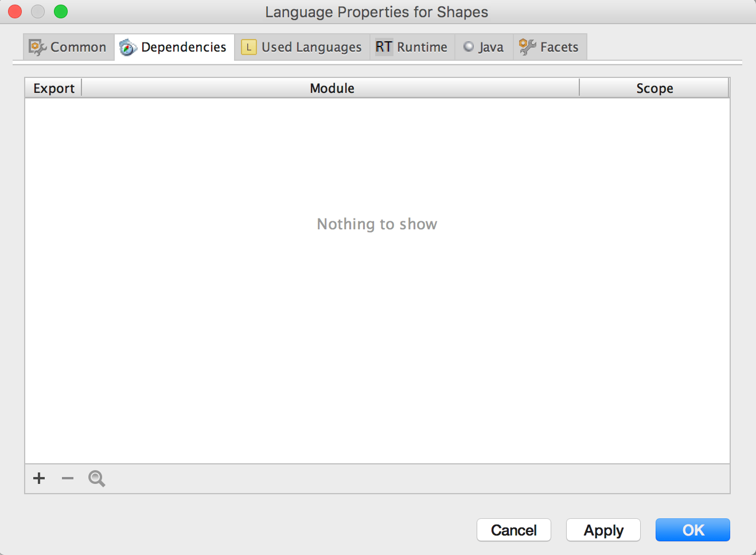Viewport: 756px width, 555px height.
Task: Click the magnifier find usages icon
Action: coord(96,478)
